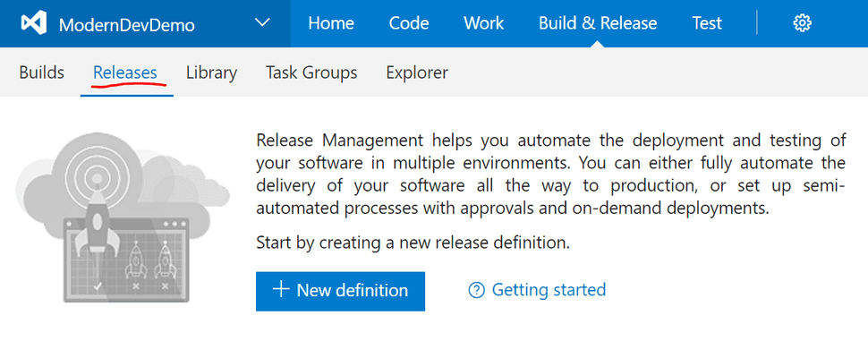Open the settings gear icon
868x341 pixels.
(x=802, y=23)
